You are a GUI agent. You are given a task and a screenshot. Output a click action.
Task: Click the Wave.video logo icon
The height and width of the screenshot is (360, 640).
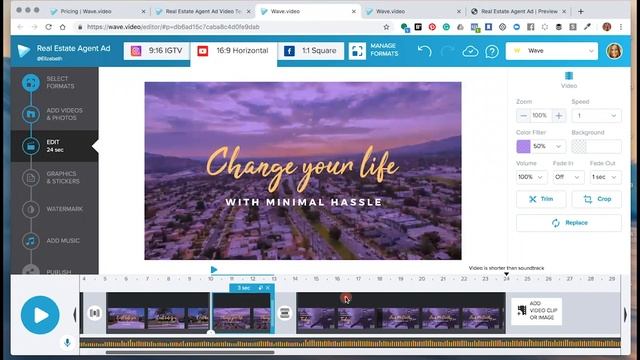(x=24, y=51)
